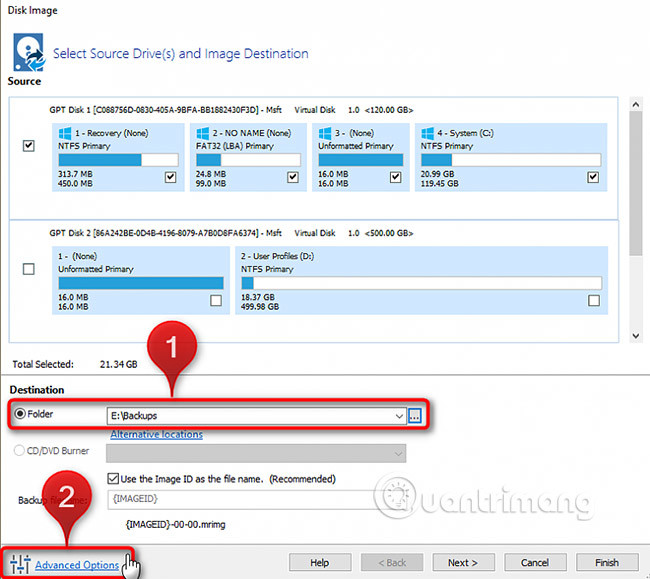
Task: Click the folder browse ellipsis button
Action: (415, 415)
